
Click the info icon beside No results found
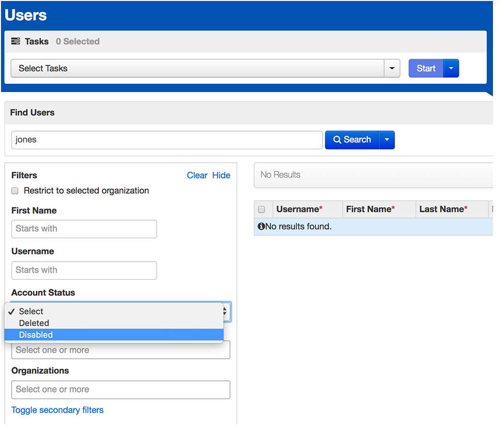click(x=261, y=226)
